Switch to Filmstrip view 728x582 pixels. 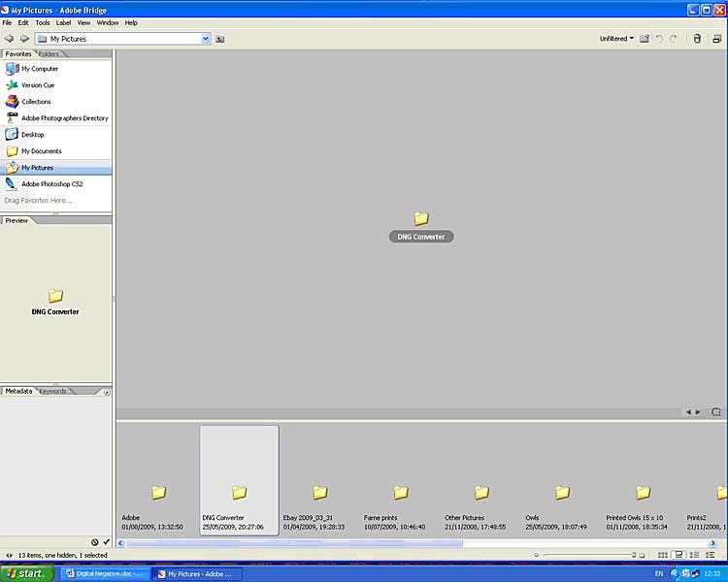(679, 555)
